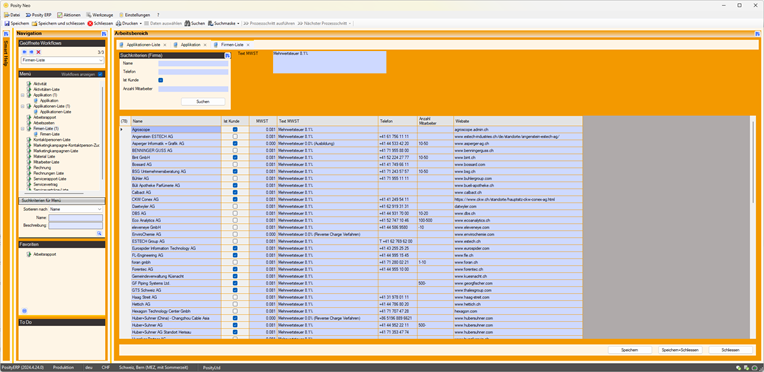
Task: Toggle Ist Kunde checkbox in search criteria
Action: (161, 80)
